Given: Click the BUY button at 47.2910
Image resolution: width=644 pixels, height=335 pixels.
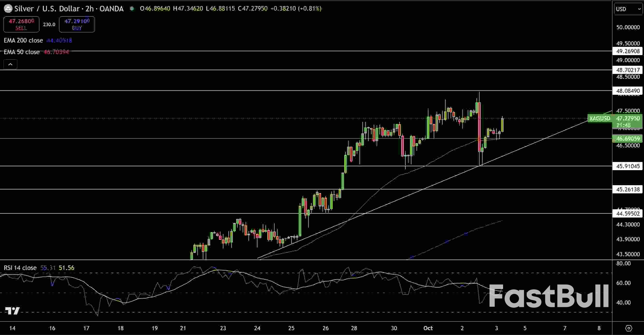Looking at the screenshot, I should click(77, 24).
